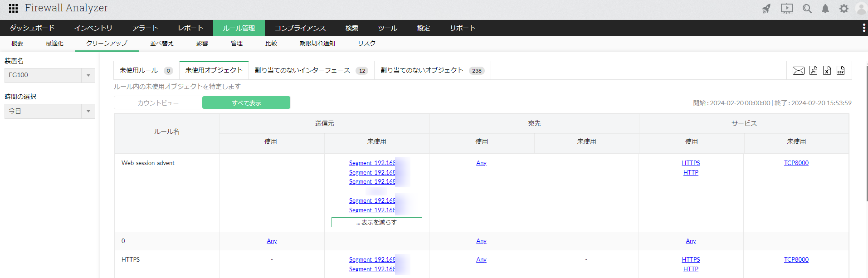Click the TCP8000 link for Web-session-advent
868x278 pixels.
[796, 163]
